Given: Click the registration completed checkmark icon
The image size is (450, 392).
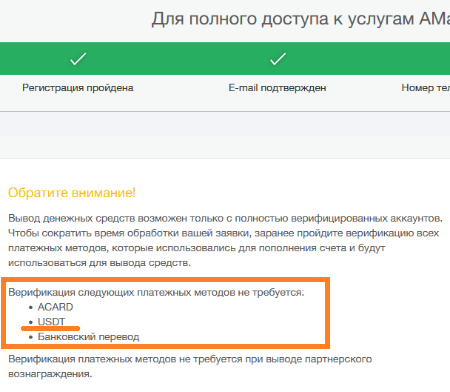Looking at the screenshot, I should [78, 59].
